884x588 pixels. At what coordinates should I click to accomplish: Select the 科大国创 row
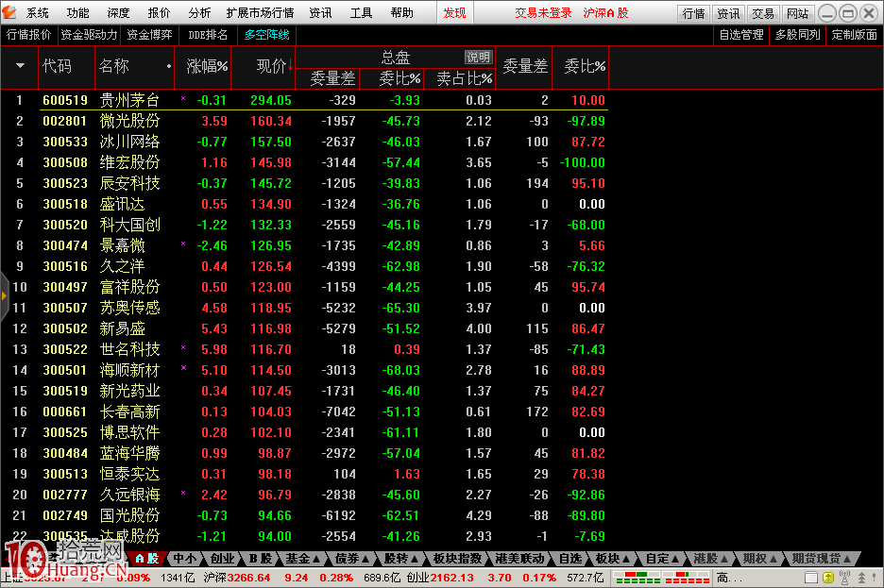(304, 225)
